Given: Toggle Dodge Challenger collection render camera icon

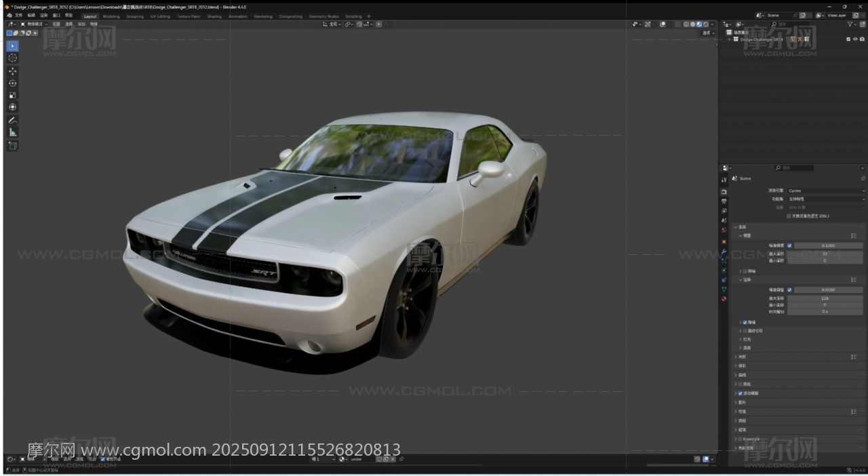Looking at the screenshot, I should pyautogui.click(x=862, y=39).
